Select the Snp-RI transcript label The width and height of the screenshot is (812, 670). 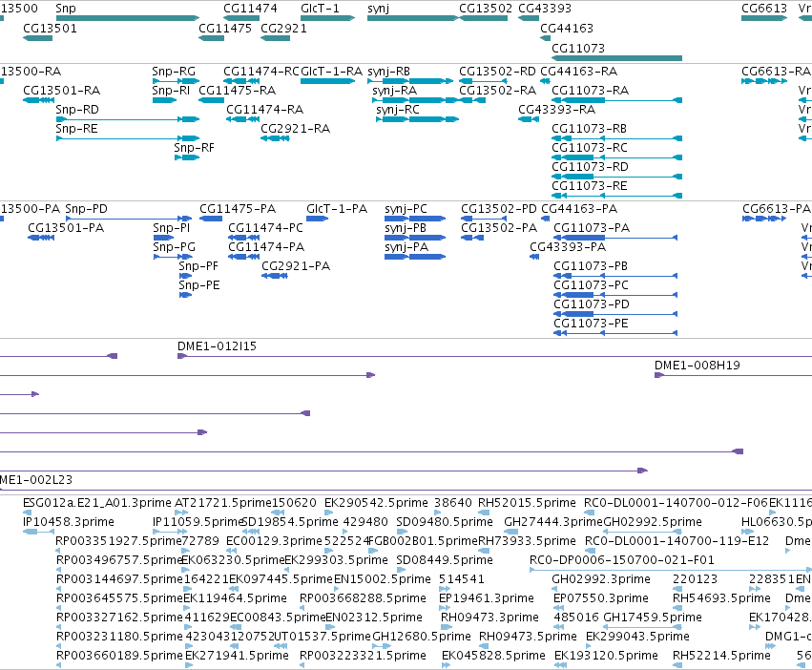(x=171, y=90)
